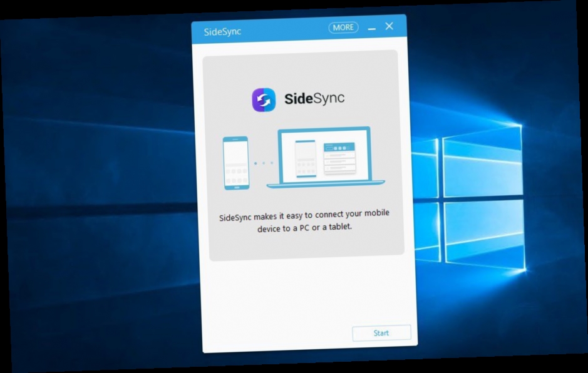This screenshot has height=373, width=588.
Task: Click the SideSync title bar text
Action: pyautogui.click(x=222, y=32)
